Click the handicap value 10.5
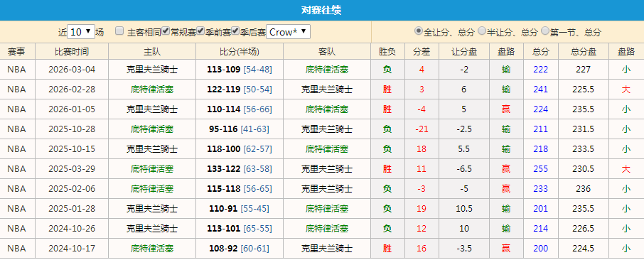This screenshot has height=260, width=644. (x=464, y=209)
